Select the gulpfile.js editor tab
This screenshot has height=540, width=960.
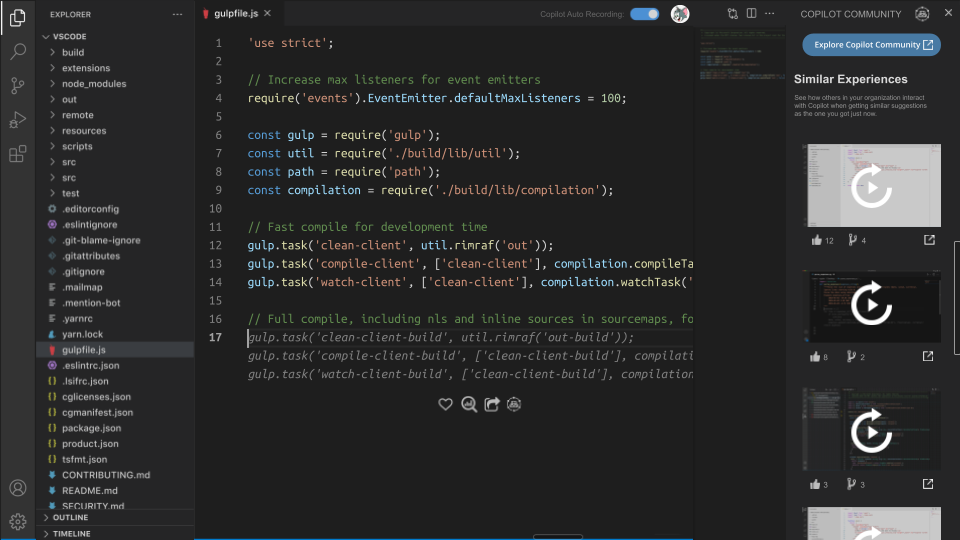tap(236, 14)
